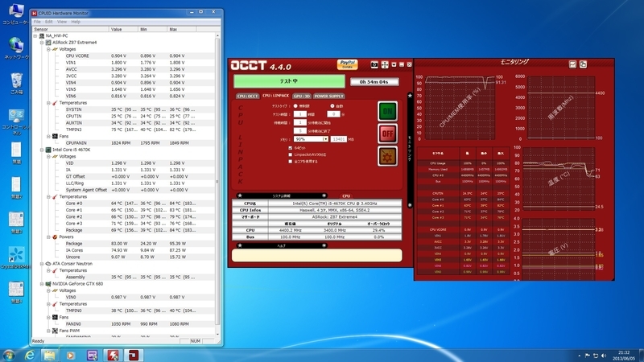Select the CPU tab above the system info table
This screenshot has height=362, width=644.
point(346,196)
